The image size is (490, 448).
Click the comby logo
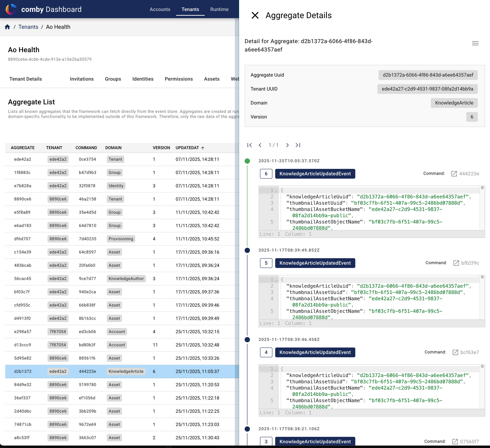coord(11,9)
